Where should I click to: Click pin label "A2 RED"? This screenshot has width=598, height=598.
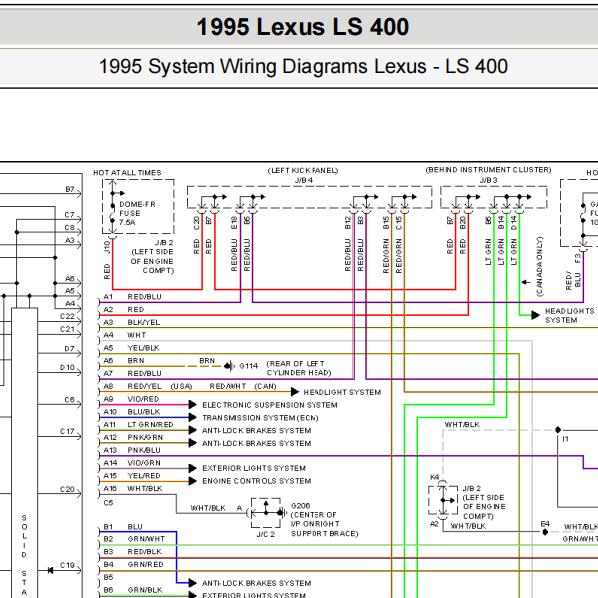(x=124, y=310)
